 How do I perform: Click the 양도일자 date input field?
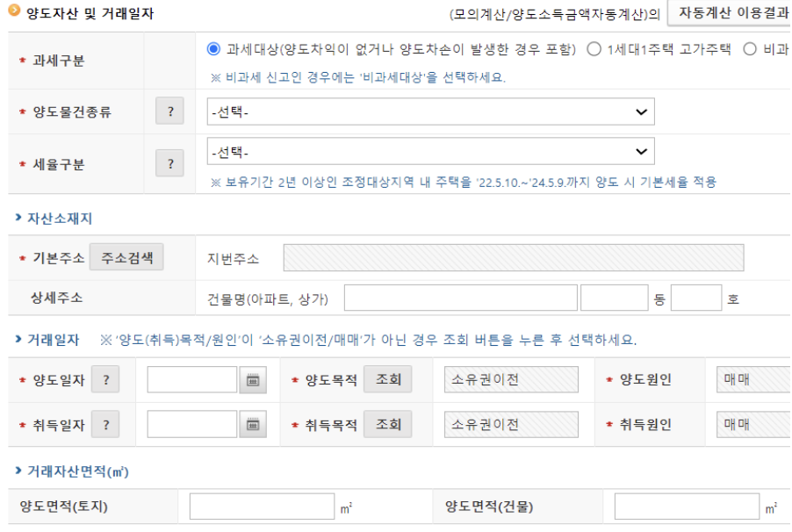click(x=192, y=380)
